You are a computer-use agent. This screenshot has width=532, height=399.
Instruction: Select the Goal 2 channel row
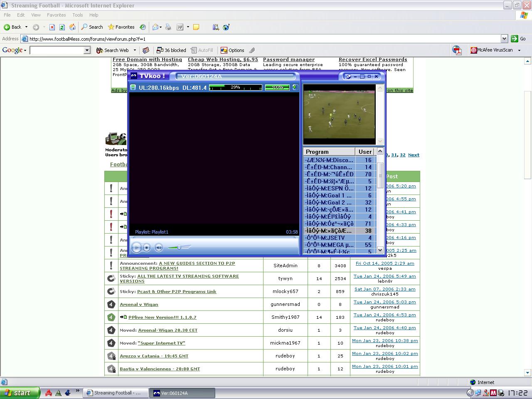pyautogui.click(x=340, y=202)
